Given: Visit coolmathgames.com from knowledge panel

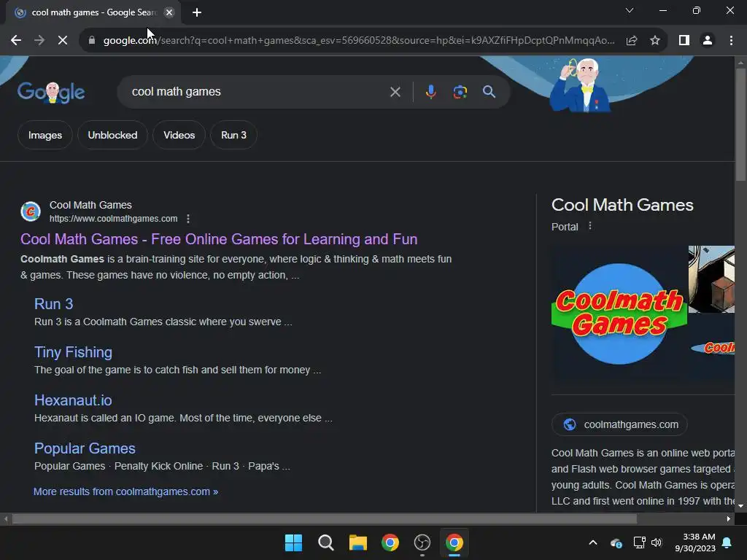Looking at the screenshot, I should (619, 424).
